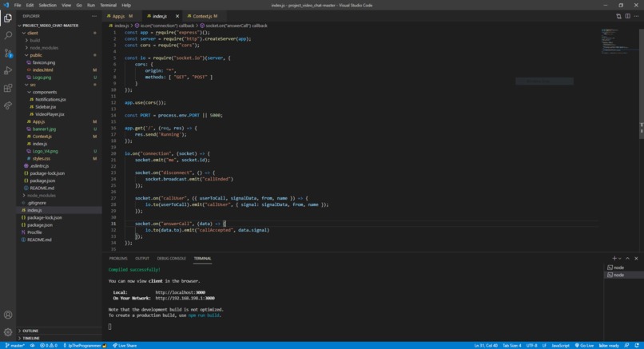Open the Run and Debug view
The height and width of the screenshot is (349, 644).
(x=8, y=70)
